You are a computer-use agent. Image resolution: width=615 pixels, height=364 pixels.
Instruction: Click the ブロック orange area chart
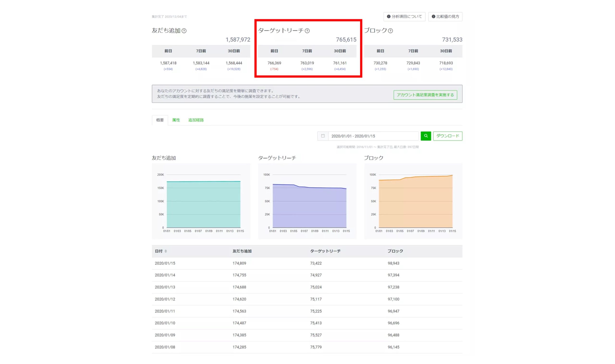point(413,201)
